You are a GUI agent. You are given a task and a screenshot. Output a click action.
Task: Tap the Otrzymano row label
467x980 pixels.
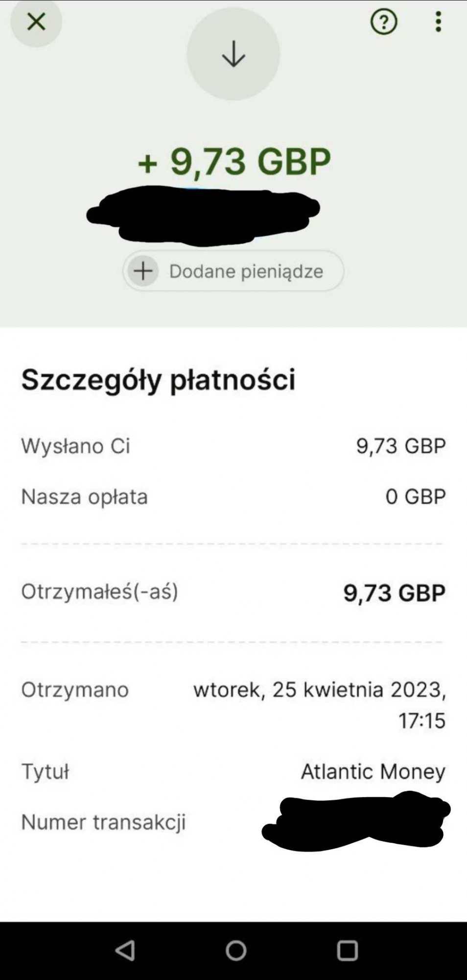(x=75, y=690)
